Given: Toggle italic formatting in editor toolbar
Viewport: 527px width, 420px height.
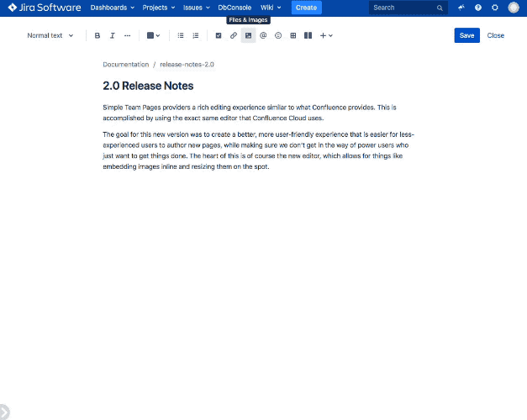Looking at the screenshot, I should point(113,35).
